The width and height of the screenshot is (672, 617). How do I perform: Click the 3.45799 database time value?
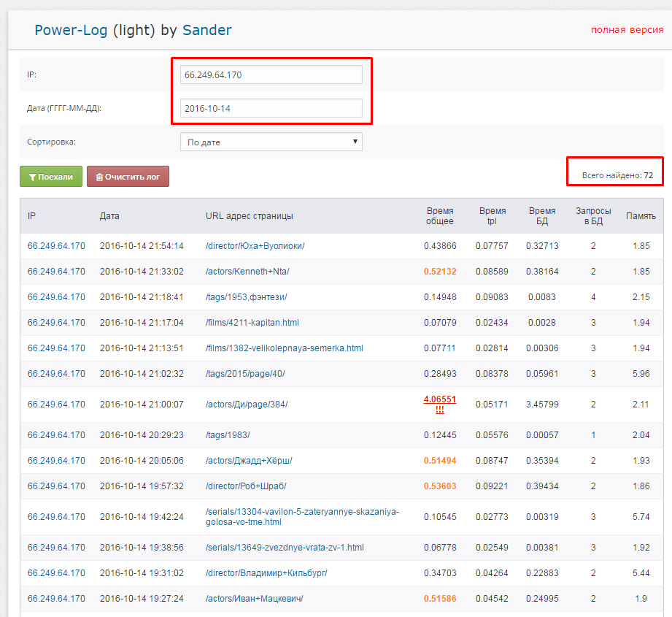coord(542,405)
